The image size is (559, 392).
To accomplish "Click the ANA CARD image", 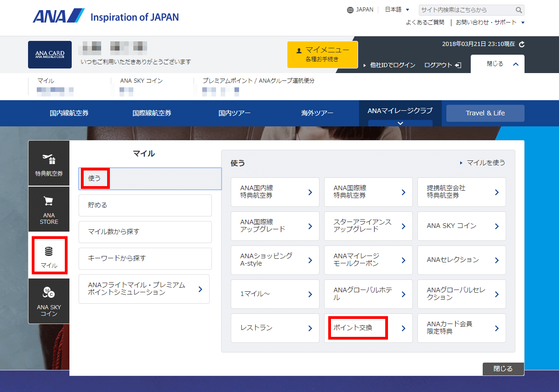I will 50,55.
